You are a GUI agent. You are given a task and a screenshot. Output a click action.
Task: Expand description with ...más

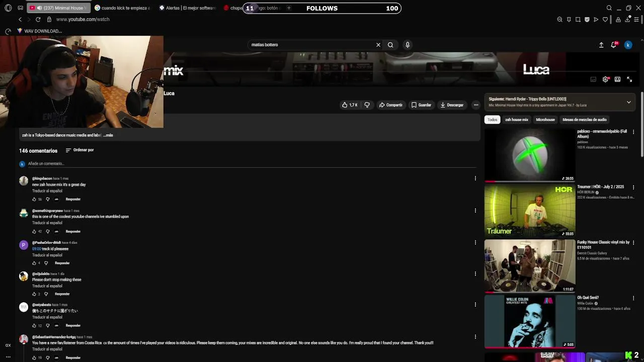coord(108,135)
